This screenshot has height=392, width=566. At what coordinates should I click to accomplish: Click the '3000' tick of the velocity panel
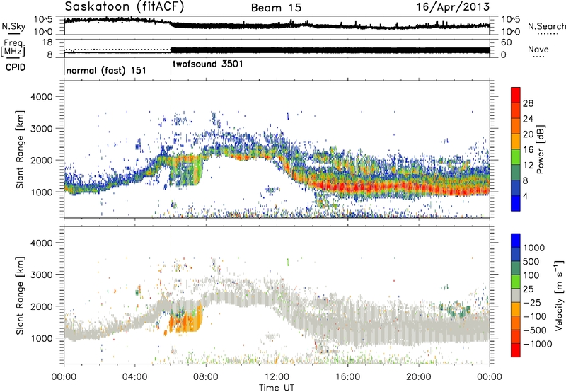tap(42, 275)
